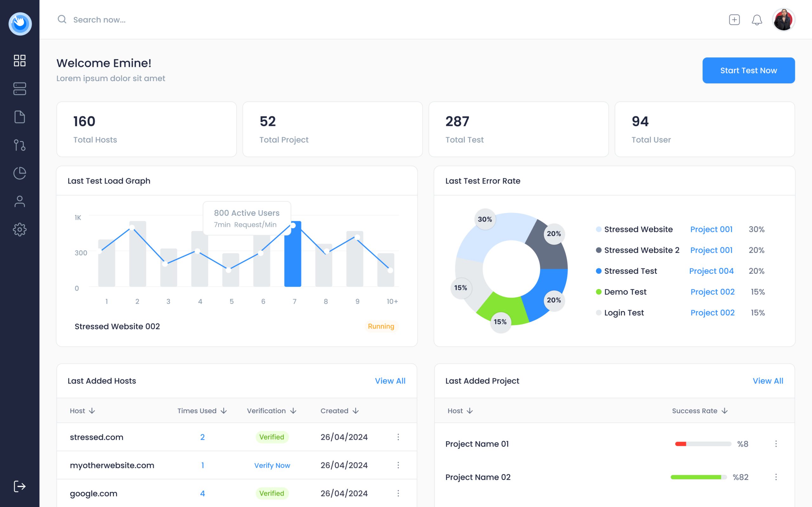The image size is (812, 507).
Task: Select the tests pipeline icon in sidebar
Action: click(x=20, y=145)
